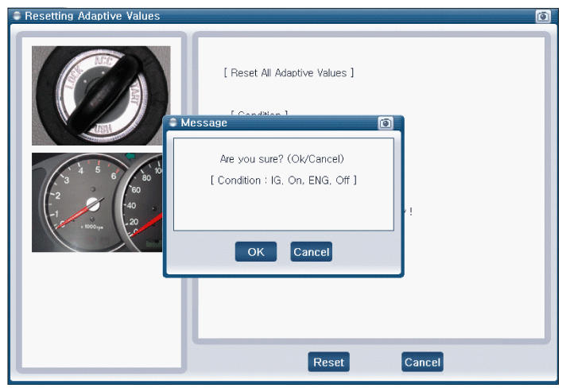Screen dimensions: 566x392
Task: Click the camera icon in the Message dialog
Action: (386, 123)
